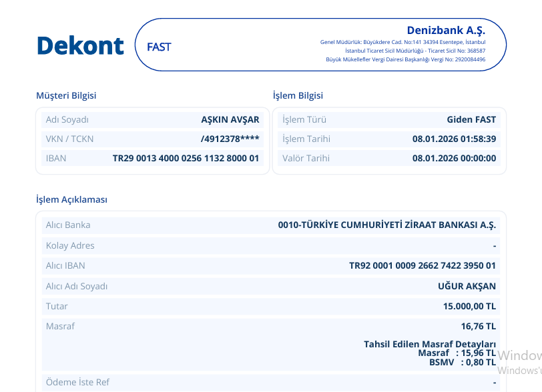Click the Kolay Adres label
The width and height of the screenshot is (542, 392).
[x=70, y=245]
